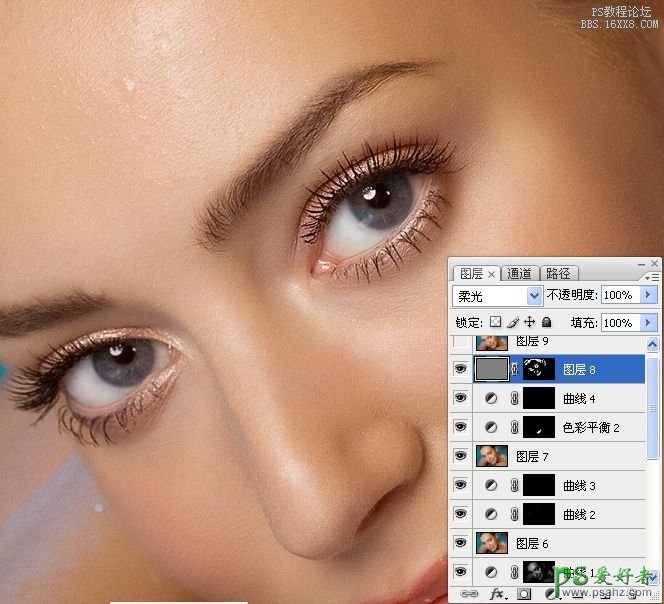
Task: Select layer named 图层 9
Action: click(x=532, y=341)
